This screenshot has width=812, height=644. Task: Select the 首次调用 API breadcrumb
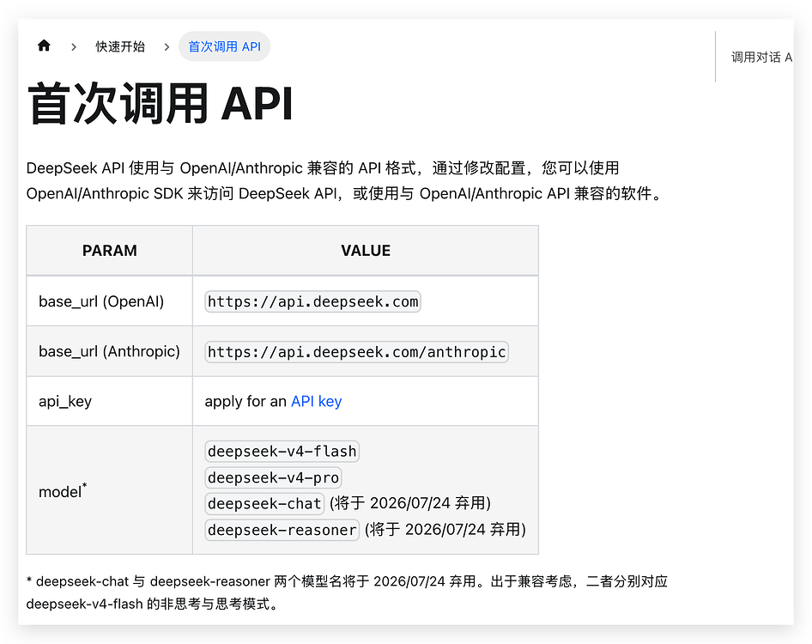[224, 46]
